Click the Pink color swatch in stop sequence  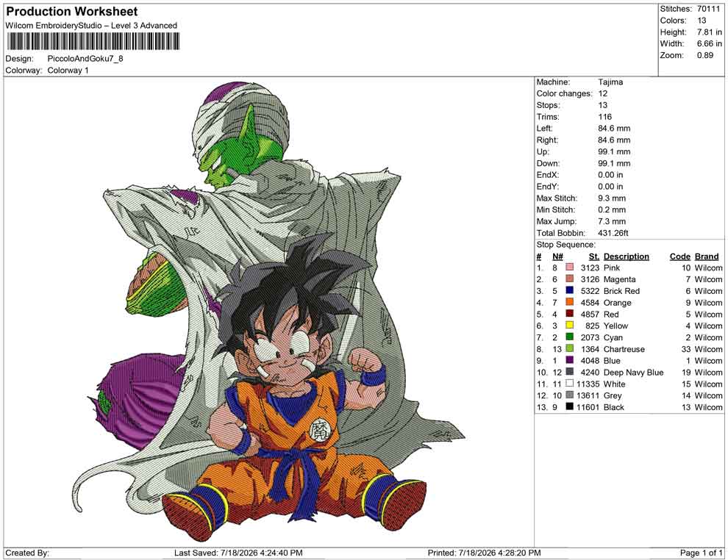pos(570,268)
